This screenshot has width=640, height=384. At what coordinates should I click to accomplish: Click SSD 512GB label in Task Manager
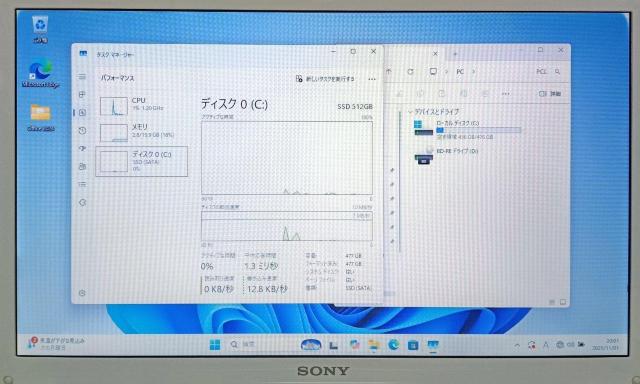[355, 107]
